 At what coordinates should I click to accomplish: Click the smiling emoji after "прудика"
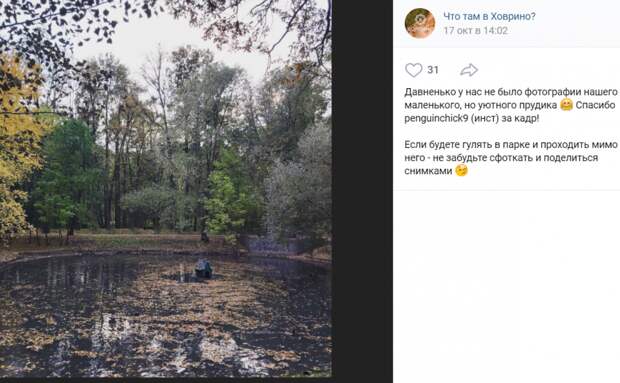click(567, 105)
